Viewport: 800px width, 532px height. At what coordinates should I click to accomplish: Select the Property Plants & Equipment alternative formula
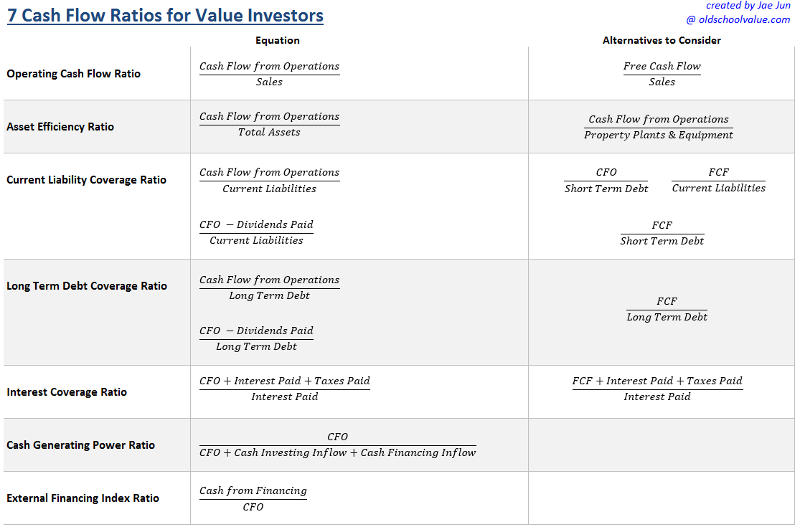(659, 127)
